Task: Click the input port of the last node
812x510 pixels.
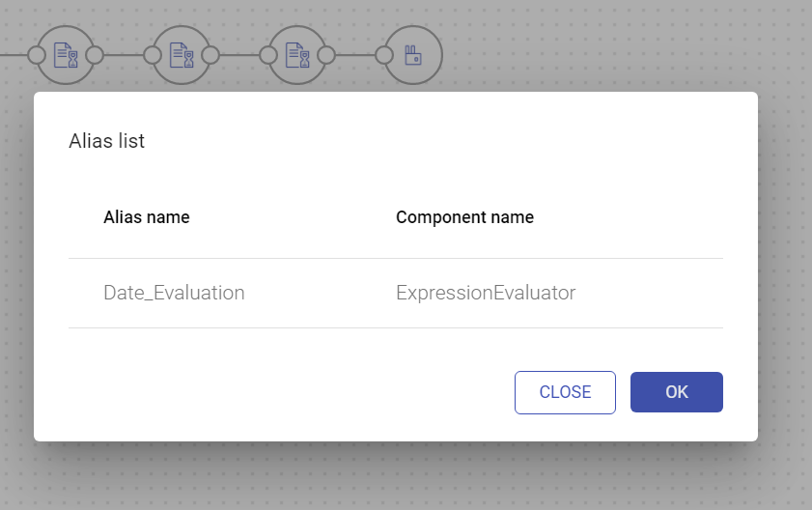Action: 384,55
